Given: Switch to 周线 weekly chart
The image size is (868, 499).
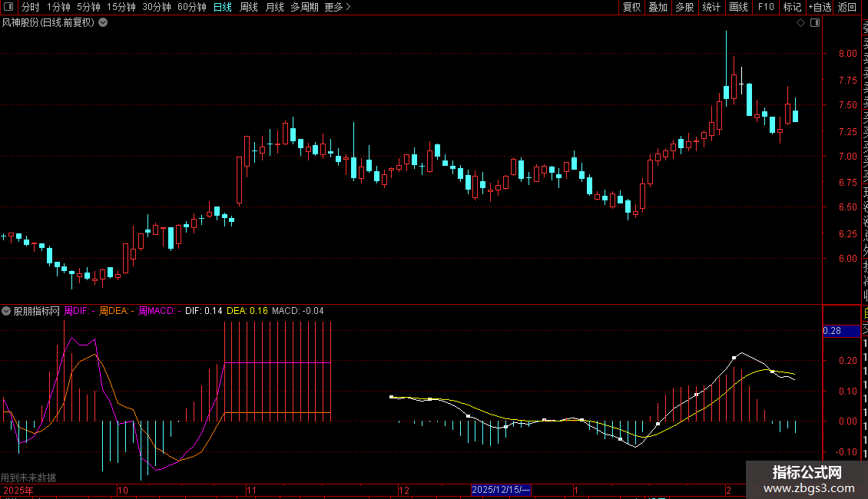Looking at the screenshot, I should click(249, 7).
